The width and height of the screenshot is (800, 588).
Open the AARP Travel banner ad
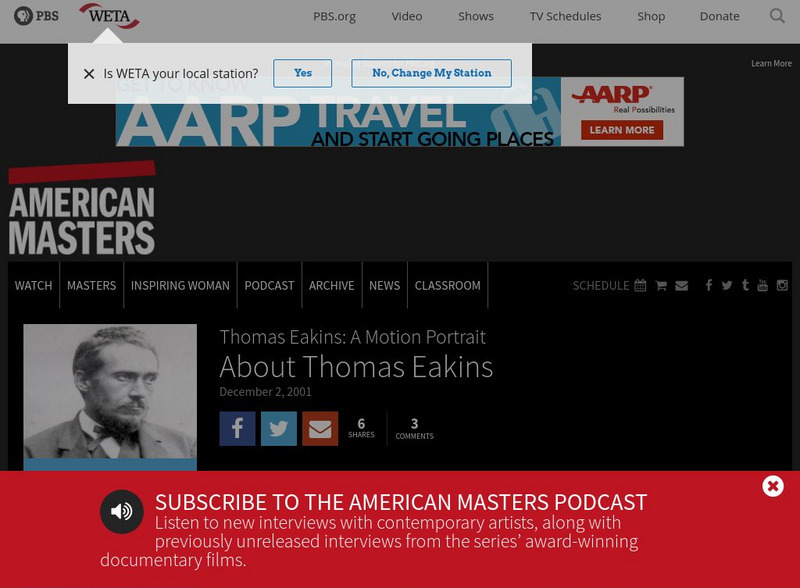pyautogui.click(x=399, y=112)
